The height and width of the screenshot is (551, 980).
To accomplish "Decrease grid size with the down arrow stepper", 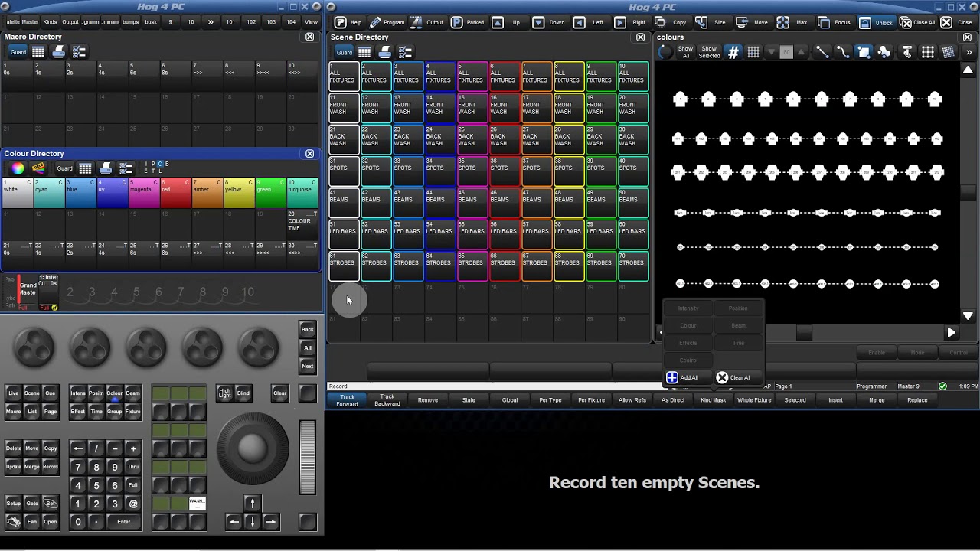I will (x=771, y=52).
